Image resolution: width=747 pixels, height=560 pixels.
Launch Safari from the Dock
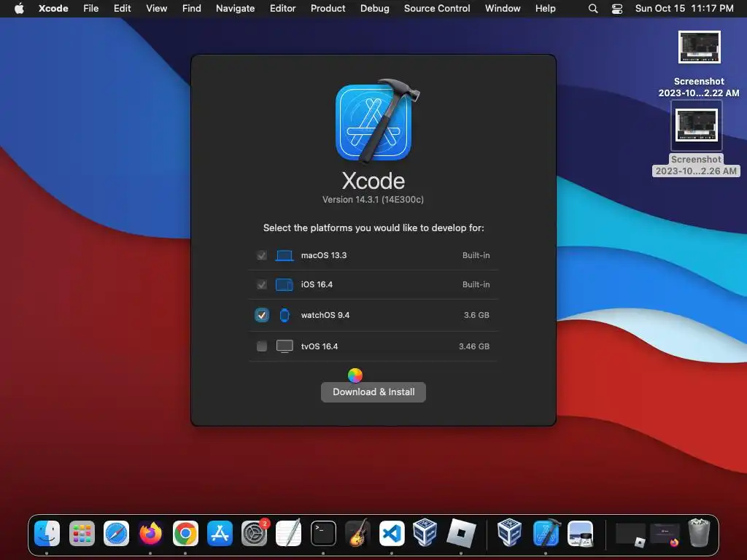(116, 533)
